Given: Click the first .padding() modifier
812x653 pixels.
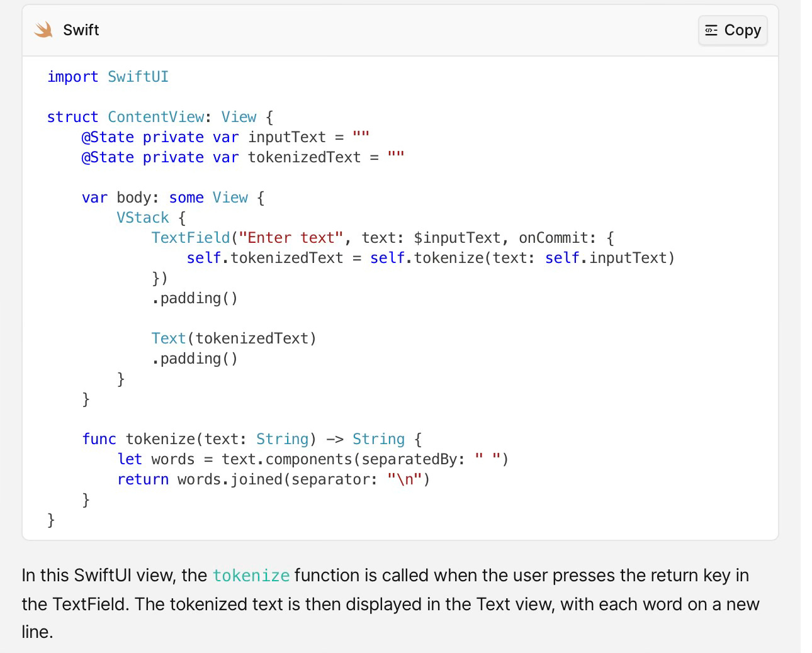Looking at the screenshot, I should [x=195, y=298].
